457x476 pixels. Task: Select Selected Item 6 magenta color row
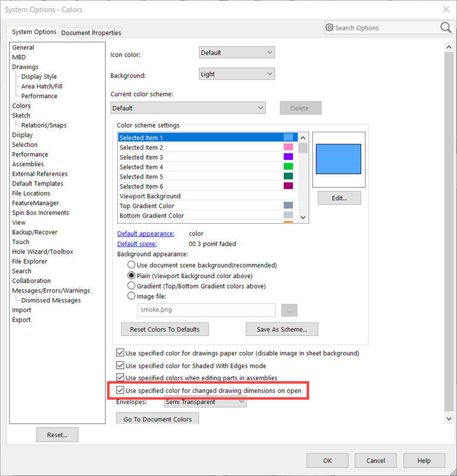[208, 186]
